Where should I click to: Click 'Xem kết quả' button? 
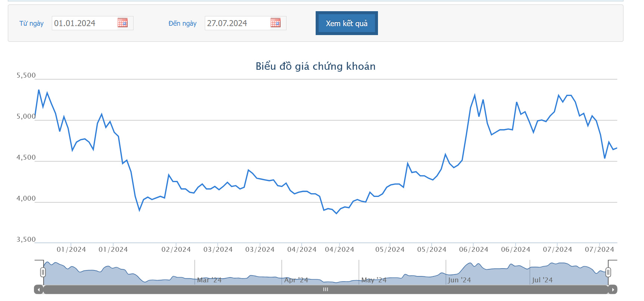tap(346, 23)
